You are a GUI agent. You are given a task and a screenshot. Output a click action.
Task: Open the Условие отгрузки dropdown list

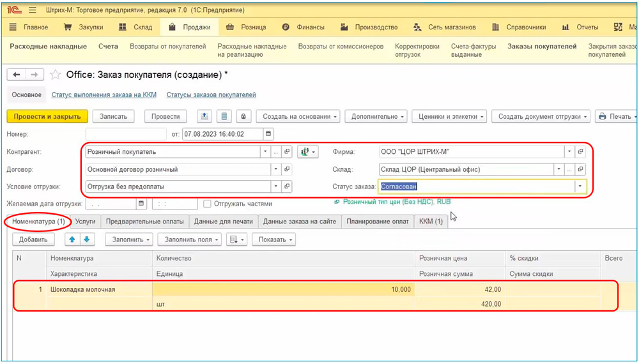[x=276, y=186]
